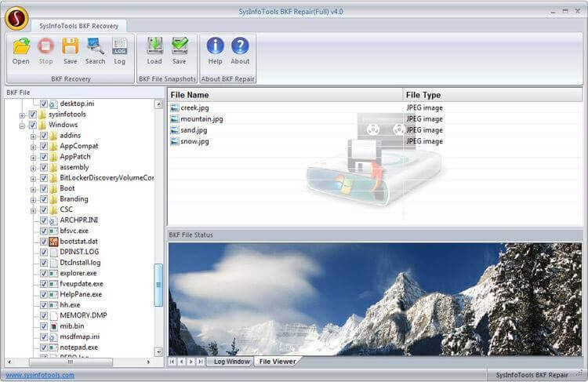Toggle the notepad.exe checkbox
The height and width of the screenshot is (382, 588).
coord(44,347)
